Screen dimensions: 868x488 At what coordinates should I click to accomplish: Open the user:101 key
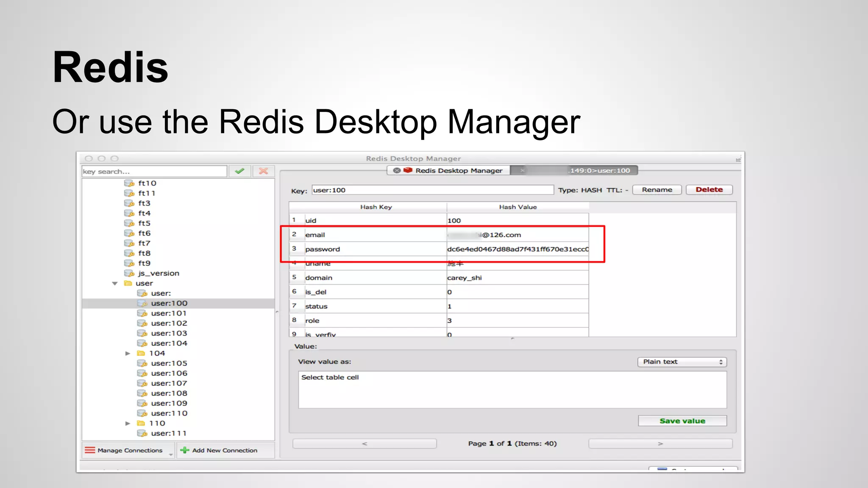tap(168, 313)
